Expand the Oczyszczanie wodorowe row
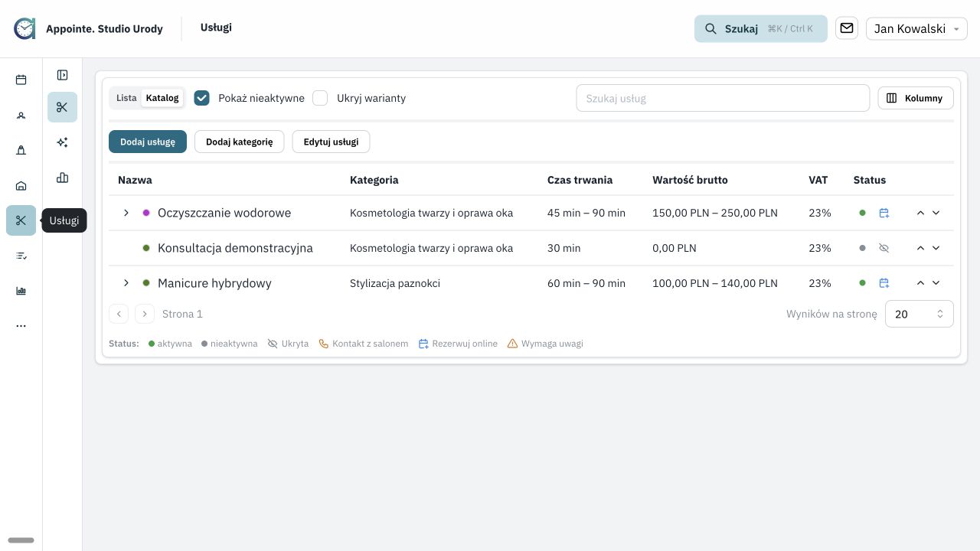Viewport: 980px width, 551px height. coord(126,213)
